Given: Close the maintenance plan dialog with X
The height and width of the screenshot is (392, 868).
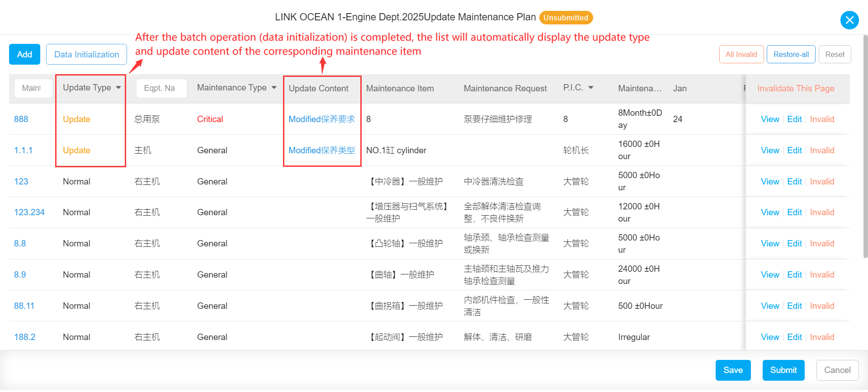Looking at the screenshot, I should 849,20.
